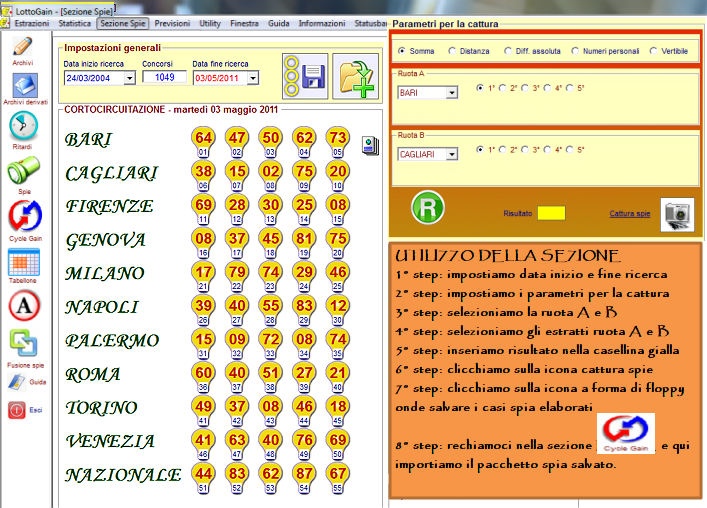The width and height of the screenshot is (707, 508).
Task: Click Bari bulb number 64
Action: (203, 137)
